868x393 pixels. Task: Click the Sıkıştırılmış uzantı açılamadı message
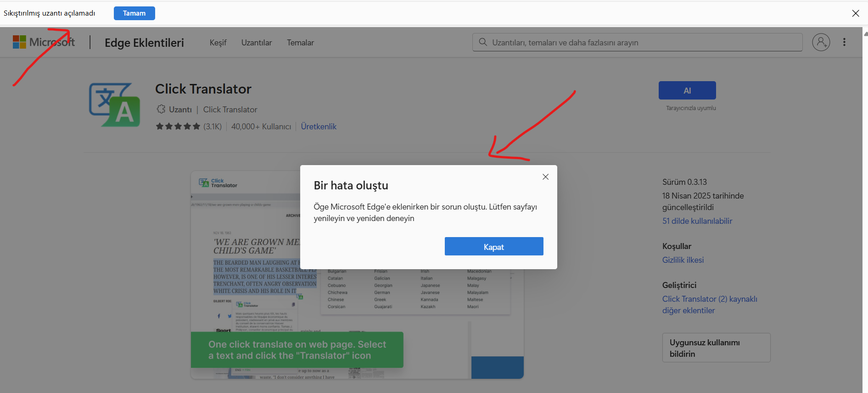coord(50,13)
